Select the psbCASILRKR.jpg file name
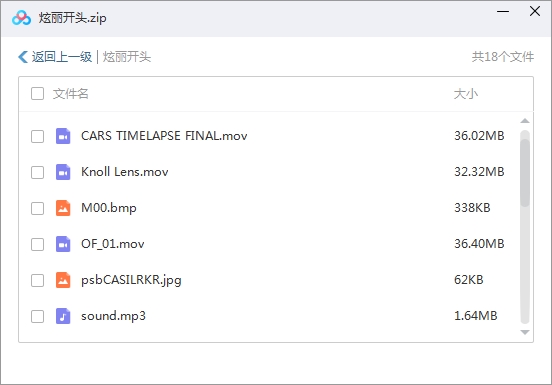This screenshot has width=552, height=385. pyautogui.click(x=131, y=280)
